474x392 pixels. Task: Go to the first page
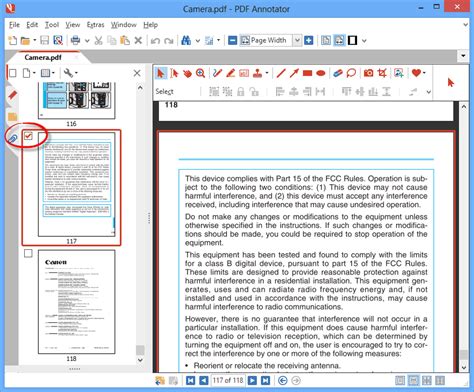[x=190, y=380]
